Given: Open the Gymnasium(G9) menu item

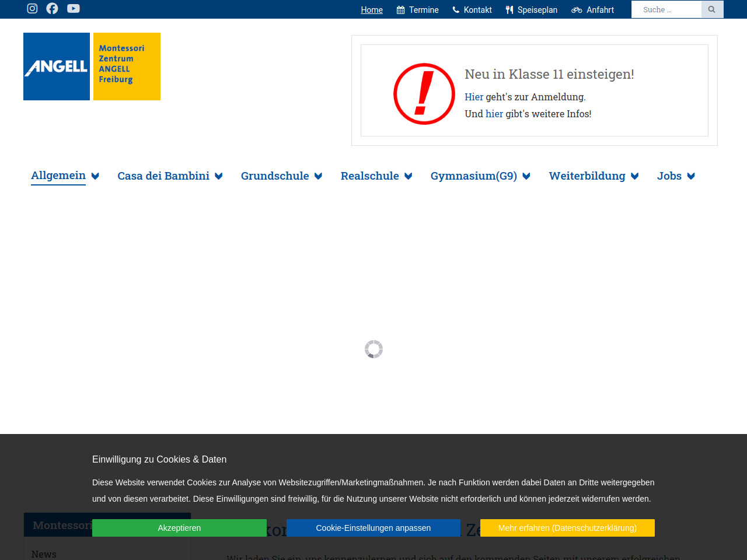Looking at the screenshot, I should click(x=473, y=176).
